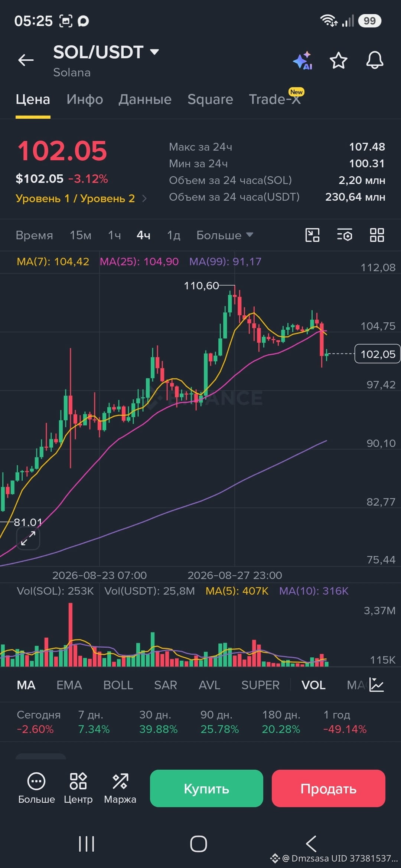
Task: Tap the 7 дн. 7.34% change
Action: coord(94,722)
